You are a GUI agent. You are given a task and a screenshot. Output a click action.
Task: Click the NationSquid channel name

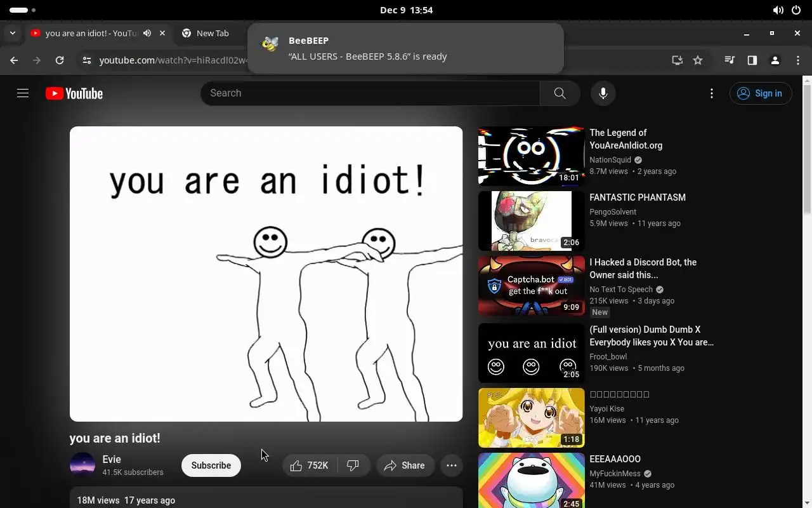pyautogui.click(x=610, y=160)
